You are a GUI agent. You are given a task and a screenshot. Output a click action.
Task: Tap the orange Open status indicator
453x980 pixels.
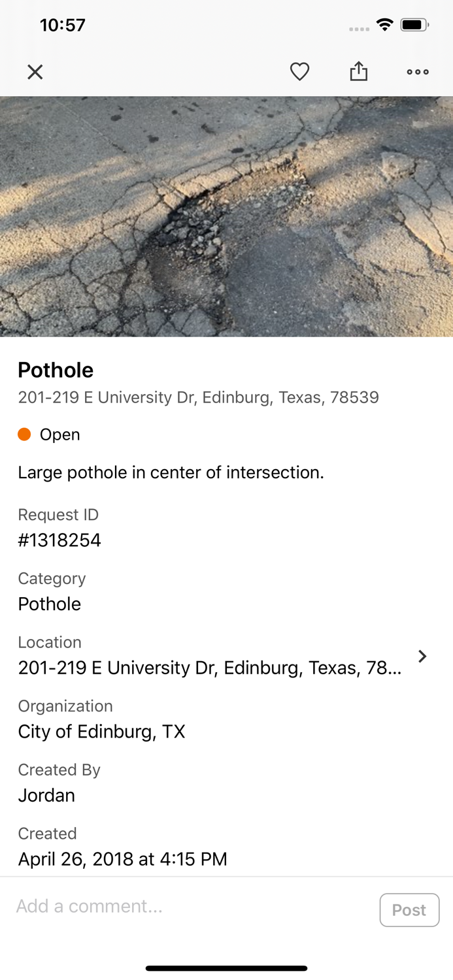[x=24, y=434]
